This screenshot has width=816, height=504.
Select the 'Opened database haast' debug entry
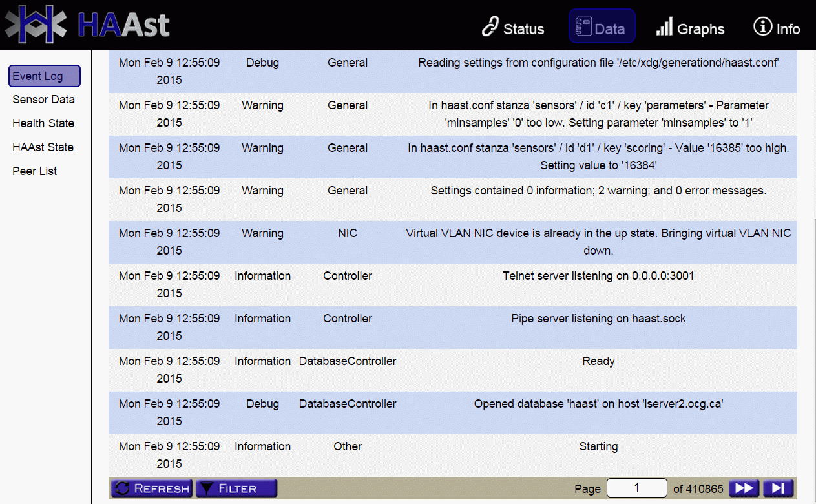(598, 404)
